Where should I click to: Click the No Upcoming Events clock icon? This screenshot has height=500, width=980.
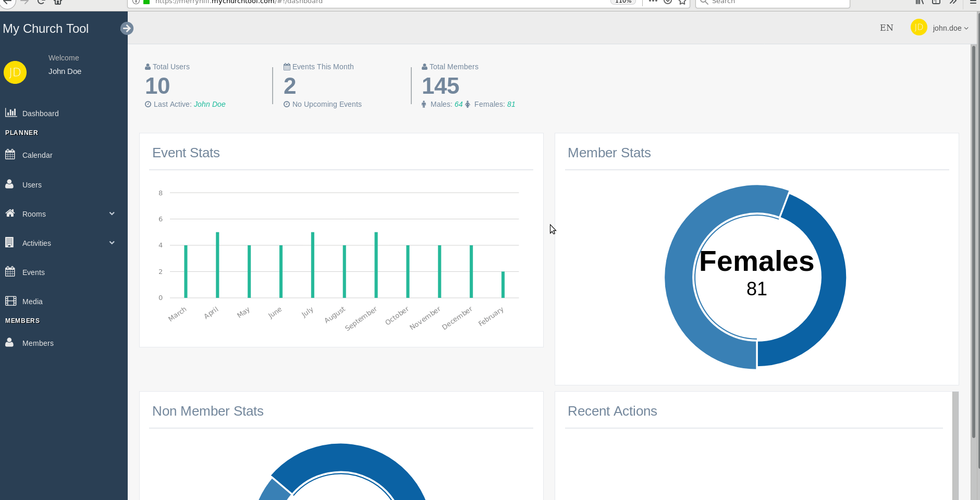[x=287, y=104]
